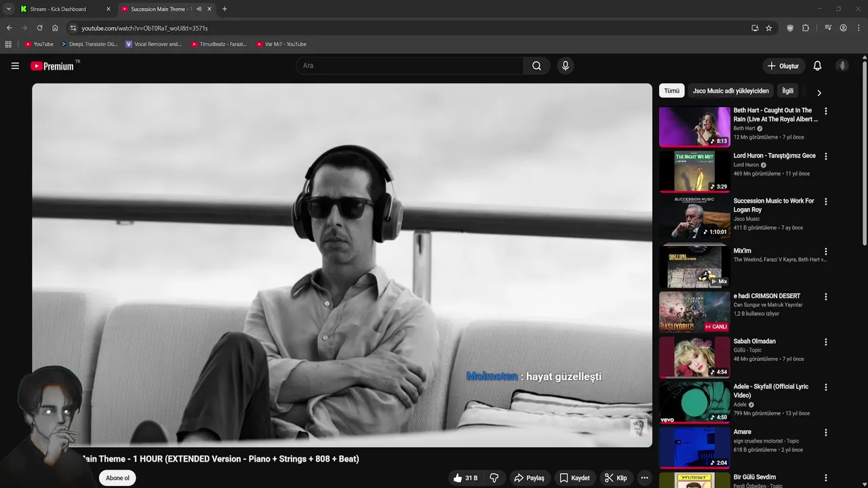Open the TimurBeatz bookmark
The height and width of the screenshot is (488, 868).
pos(218,44)
